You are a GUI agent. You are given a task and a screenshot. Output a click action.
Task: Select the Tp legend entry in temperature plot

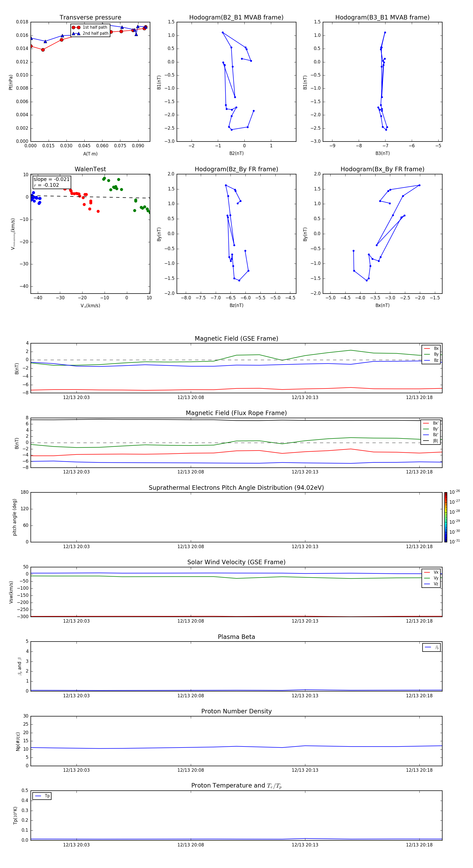click(42, 796)
